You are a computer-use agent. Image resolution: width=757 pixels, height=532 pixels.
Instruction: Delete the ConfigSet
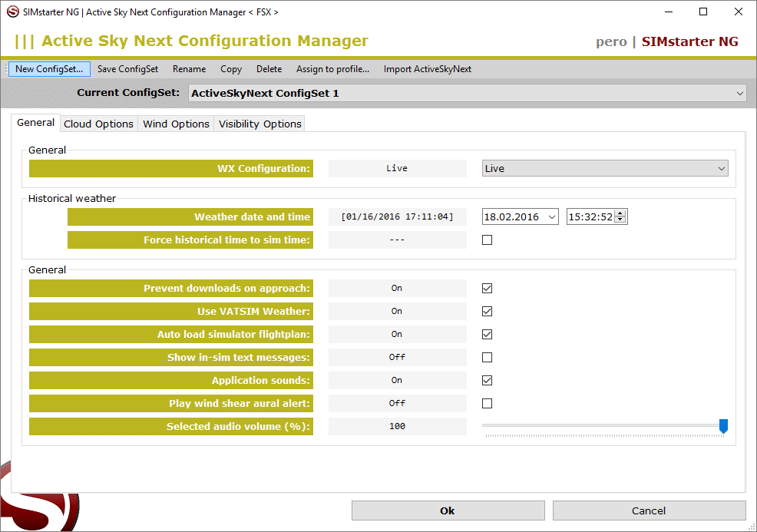click(269, 69)
